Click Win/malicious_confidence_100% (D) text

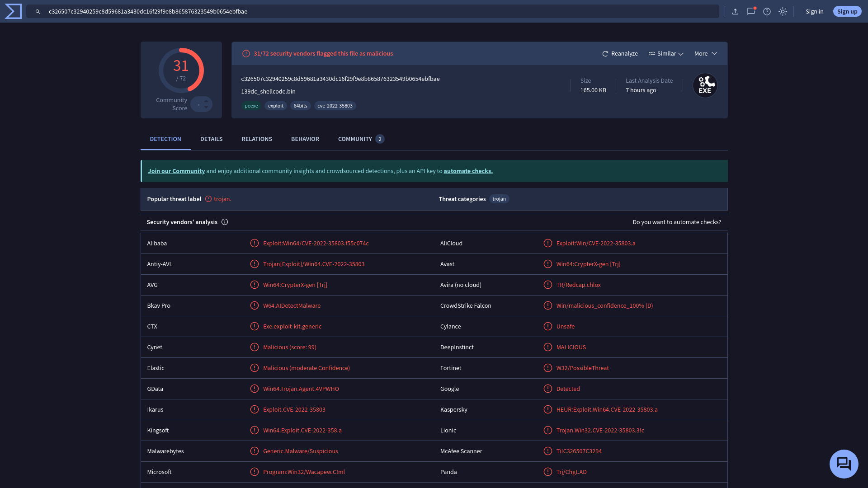605,306
